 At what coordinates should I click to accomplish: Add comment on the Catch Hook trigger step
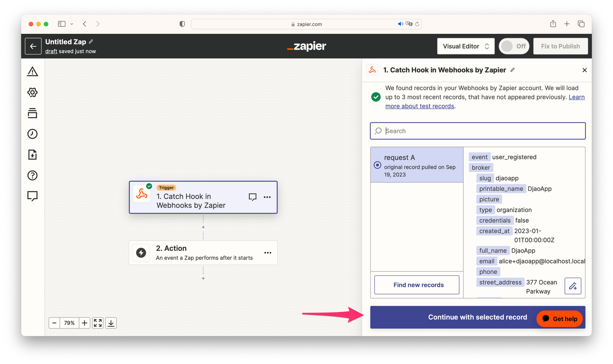pos(253,197)
